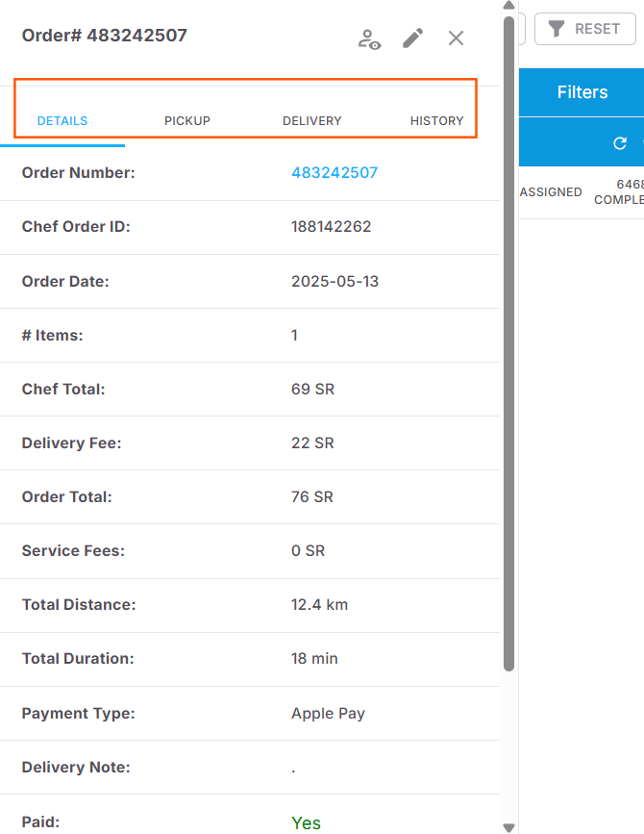Click the Delivery Note: label
This screenshot has height=834, width=644.
coord(75,767)
